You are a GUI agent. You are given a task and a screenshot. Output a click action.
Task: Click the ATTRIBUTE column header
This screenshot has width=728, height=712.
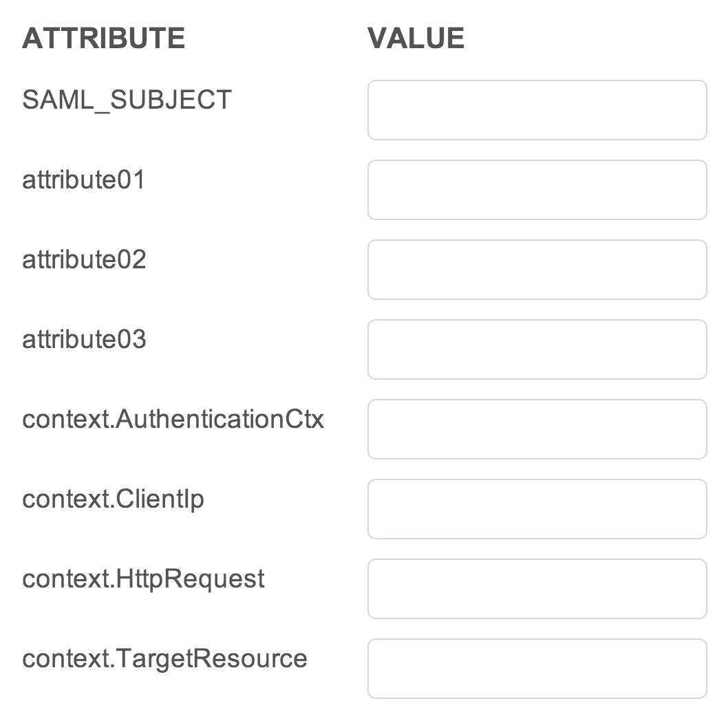point(103,39)
